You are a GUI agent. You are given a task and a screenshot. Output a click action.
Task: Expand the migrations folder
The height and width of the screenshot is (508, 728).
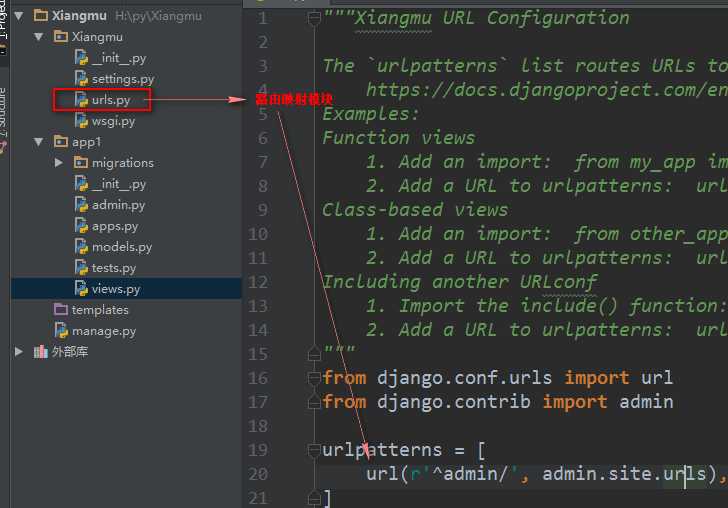point(58,163)
